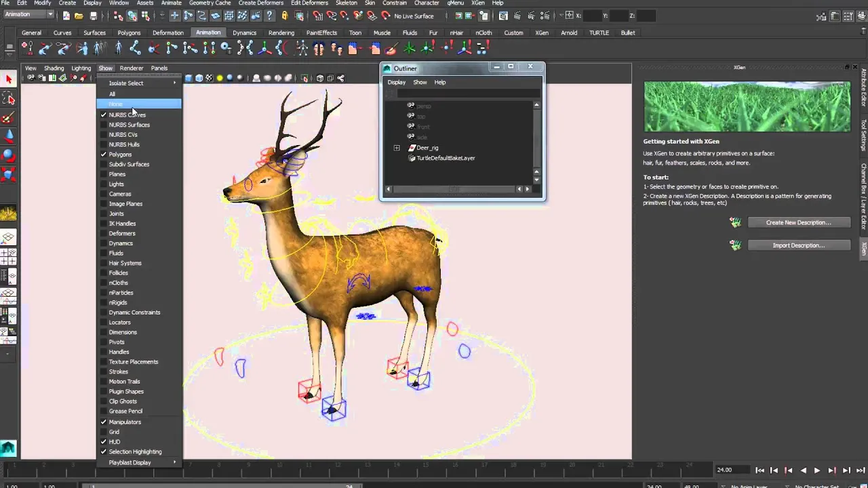Click Create New Description XGen icon
This screenshot has width=868, height=488.
point(736,222)
